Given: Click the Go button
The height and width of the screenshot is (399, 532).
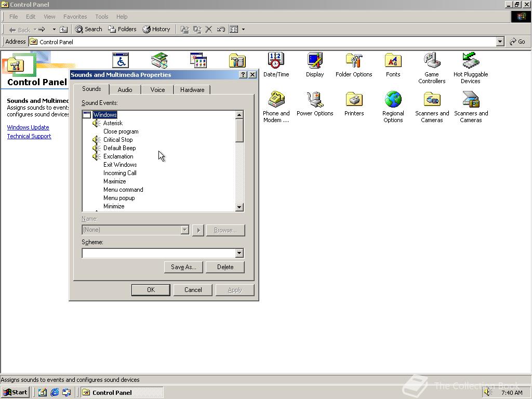Looking at the screenshot, I should tap(517, 42).
